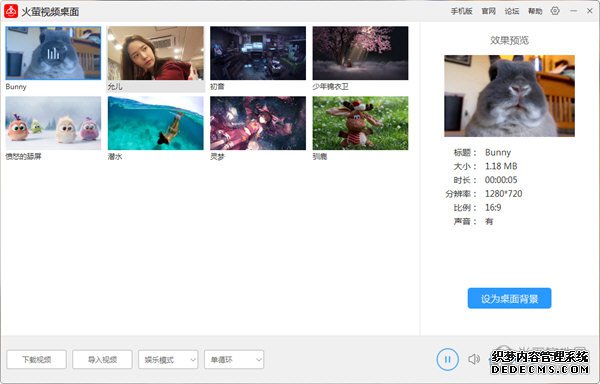Image resolution: width=600 pixels, height=384 pixels.
Task: Click the 潜水 caption label
Action: pyautogui.click(x=115, y=156)
